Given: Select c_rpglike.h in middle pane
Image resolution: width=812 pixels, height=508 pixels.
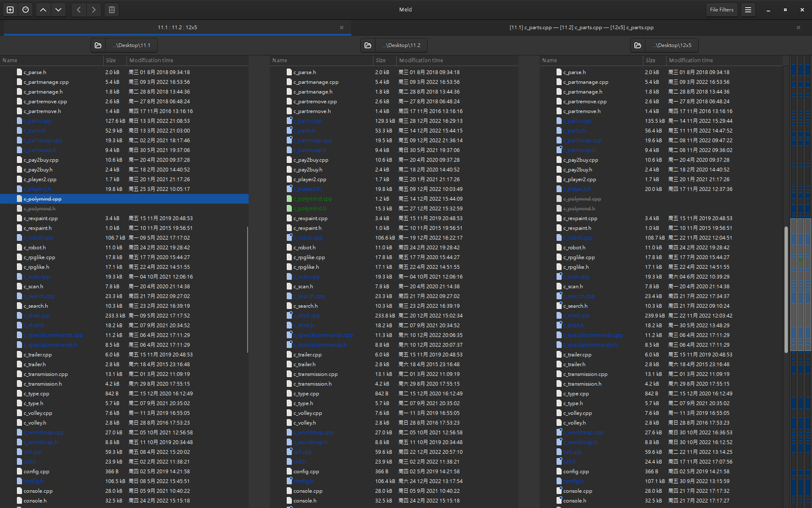Looking at the screenshot, I should coord(394,267).
